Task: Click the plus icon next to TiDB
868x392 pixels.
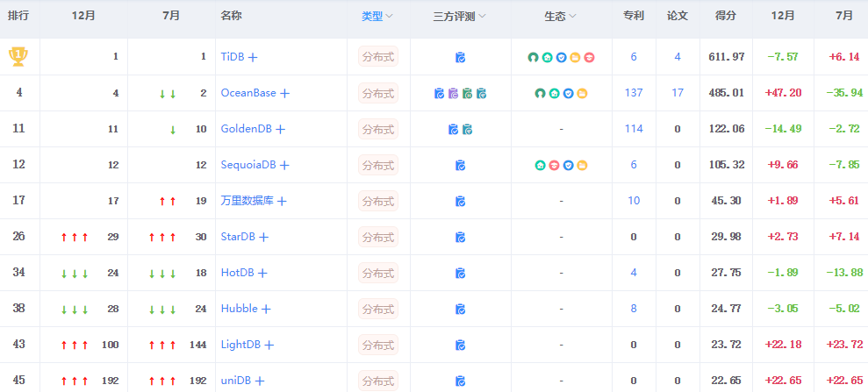Action: click(x=253, y=57)
